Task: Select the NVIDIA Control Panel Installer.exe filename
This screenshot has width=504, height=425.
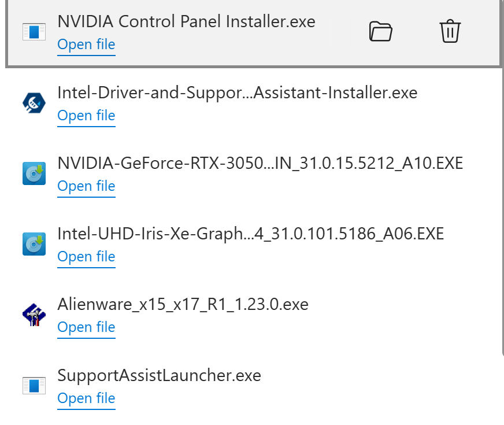Action: click(x=186, y=22)
